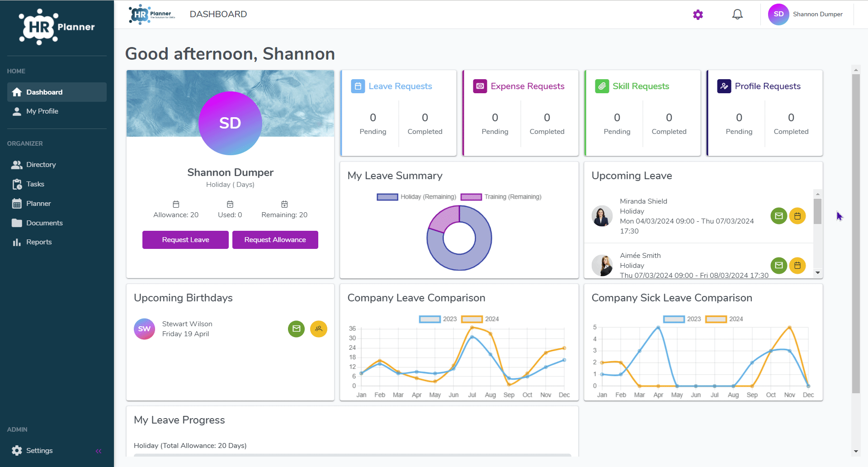Screen dimensions: 868x467
Task: Open My Profile from sidebar
Action: [57, 111]
